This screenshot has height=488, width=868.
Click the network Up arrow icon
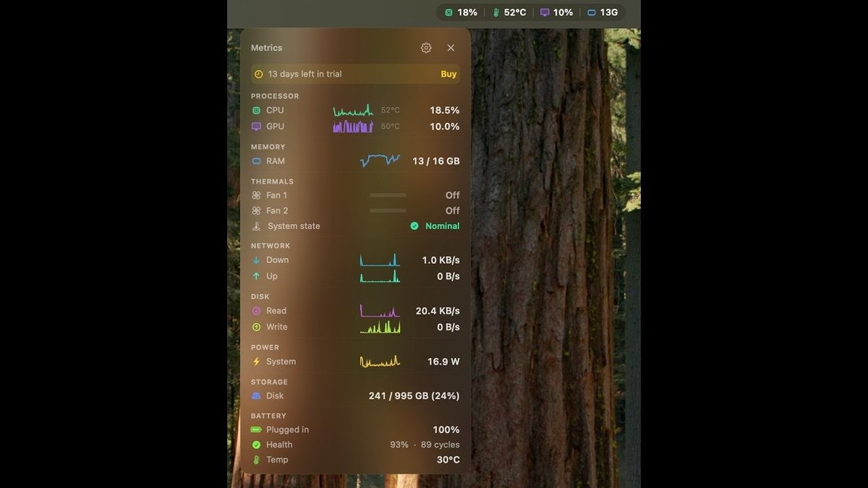[x=256, y=276]
